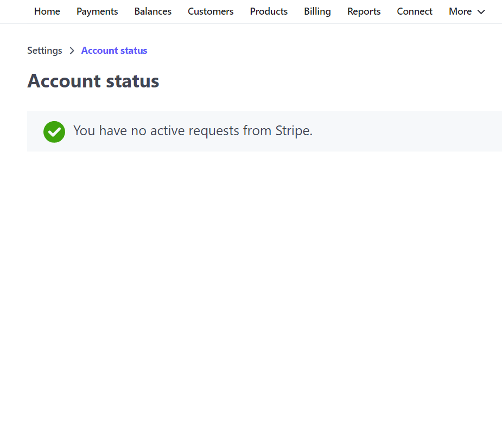
Task: Expand the More navigation dropdown
Action: tap(466, 11)
